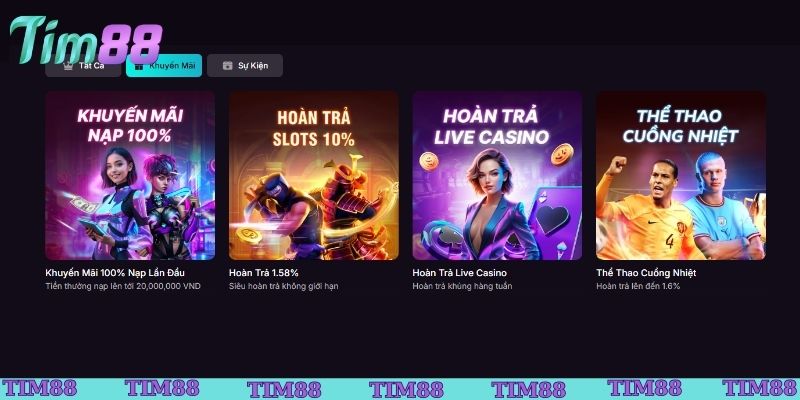Open the Thể Thao Cuồng Nhiệt banner
Viewport: 800px width, 400px height.
pyautogui.click(x=681, y=176)
